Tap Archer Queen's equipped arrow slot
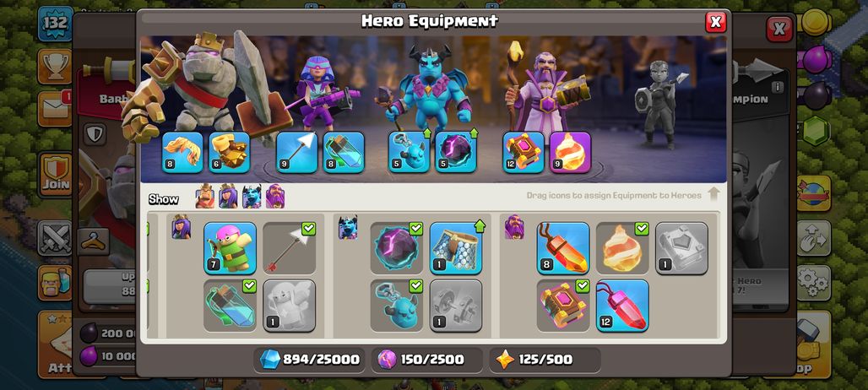The height and width of the screenshot is (390, 868). point(296,152)
